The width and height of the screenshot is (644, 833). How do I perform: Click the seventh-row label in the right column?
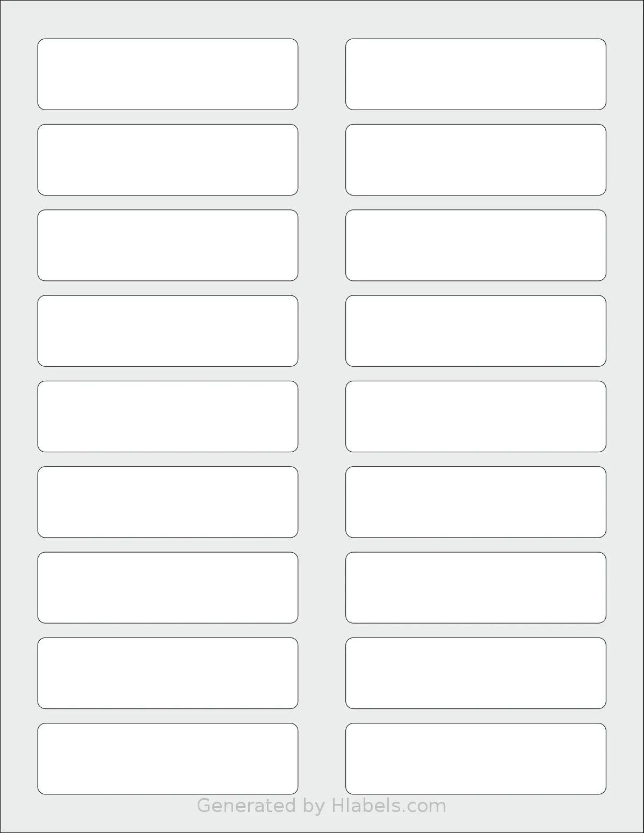476,588
